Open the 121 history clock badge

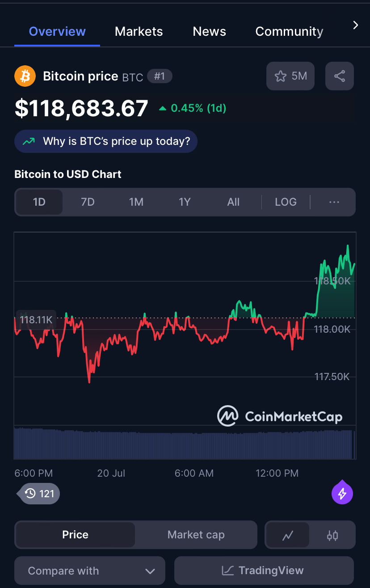(x=39, y=494)
